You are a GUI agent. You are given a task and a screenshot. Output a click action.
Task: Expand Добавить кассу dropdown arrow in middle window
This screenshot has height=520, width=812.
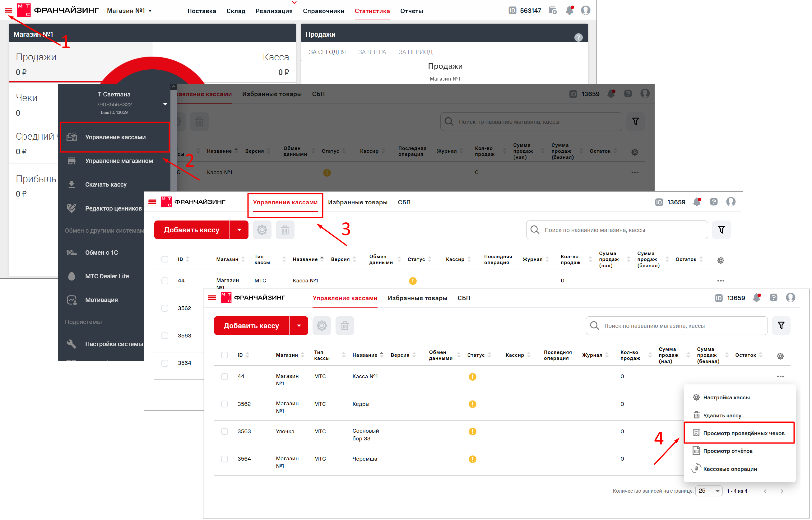coord(239,230)
